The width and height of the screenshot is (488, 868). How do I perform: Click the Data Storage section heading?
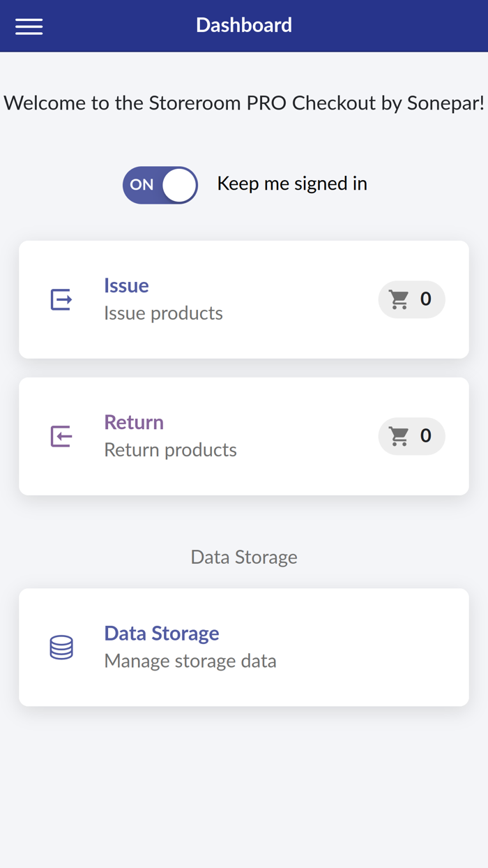point(244,557)
